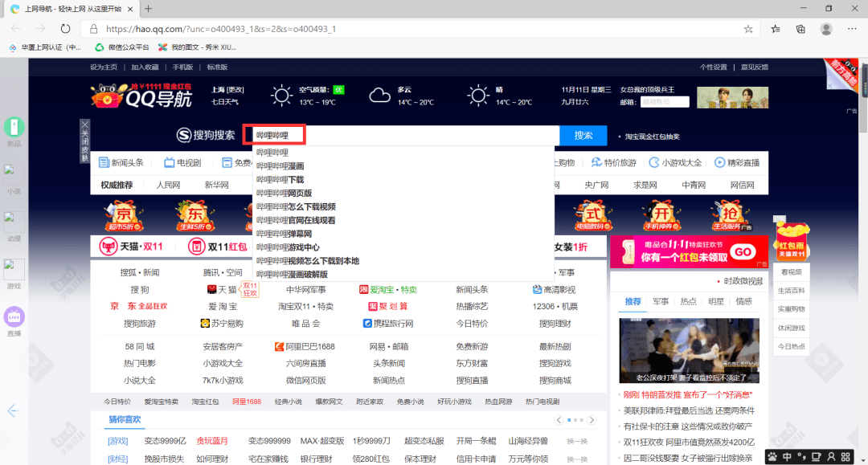The image size is (868, 465).
Task: Open the favorites list icon
Action: tap(776, 29)
